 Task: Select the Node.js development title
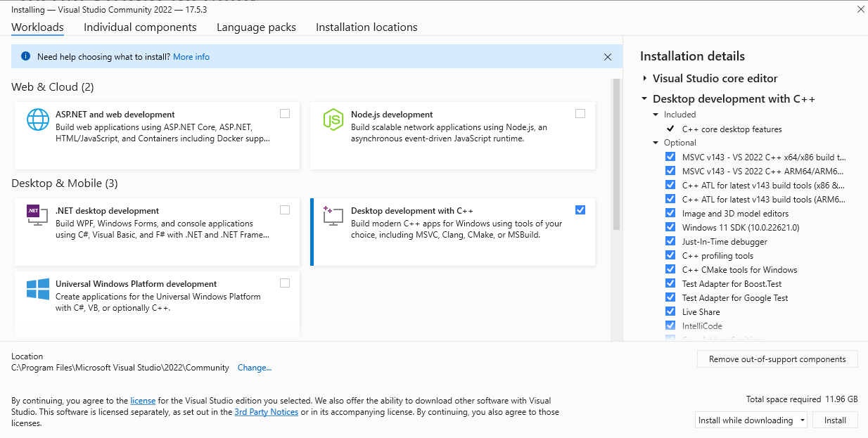[392, 115]
